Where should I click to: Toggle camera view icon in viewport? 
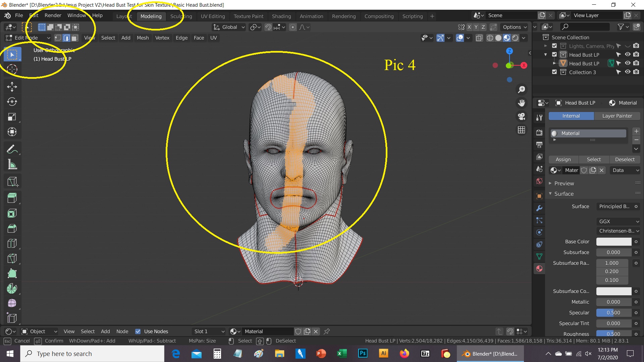tap(522, 116)
